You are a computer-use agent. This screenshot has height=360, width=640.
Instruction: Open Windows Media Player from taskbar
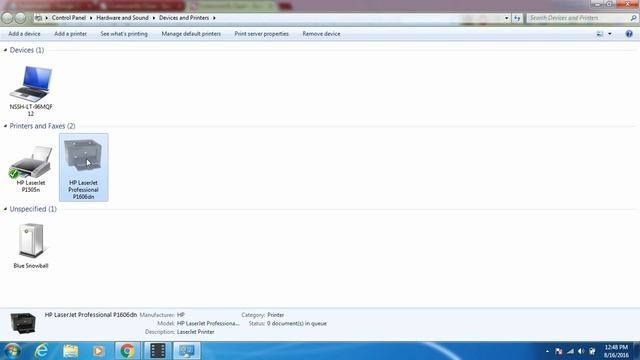click(98, 351)
